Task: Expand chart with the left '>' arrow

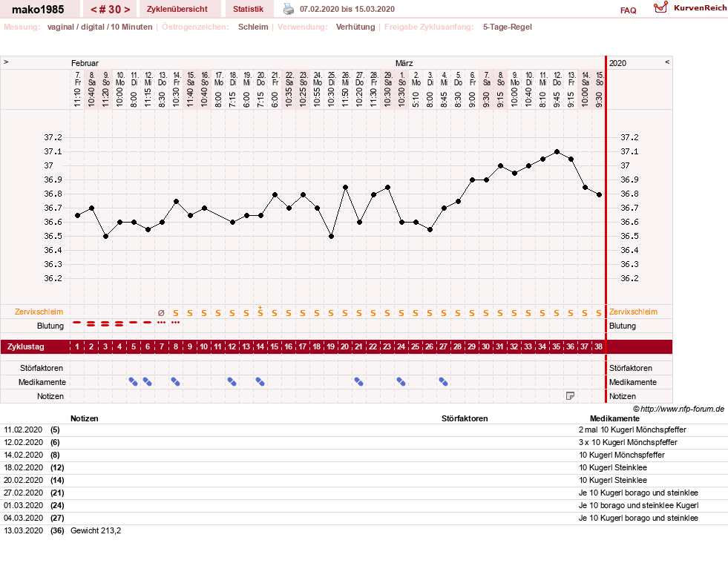Action: click(6, 62)
